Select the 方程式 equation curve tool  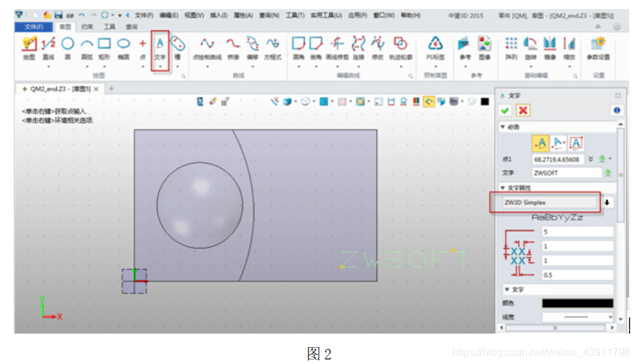point(273,48)
